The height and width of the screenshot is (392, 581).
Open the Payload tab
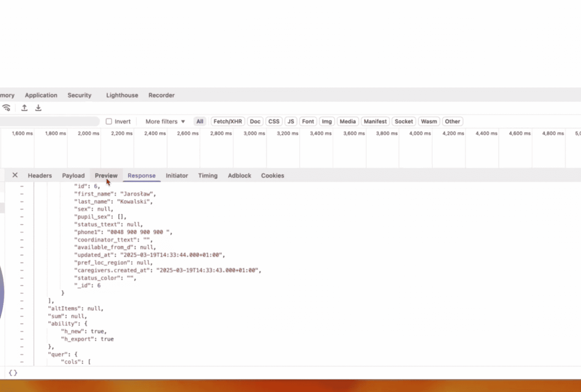73,176
